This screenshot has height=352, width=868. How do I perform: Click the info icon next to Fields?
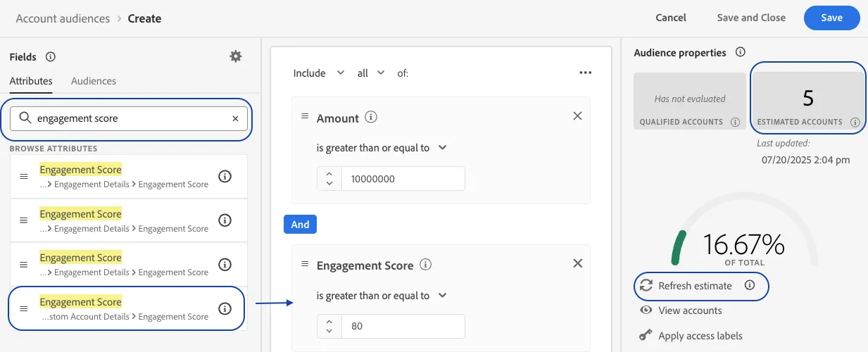click(50, 57)
